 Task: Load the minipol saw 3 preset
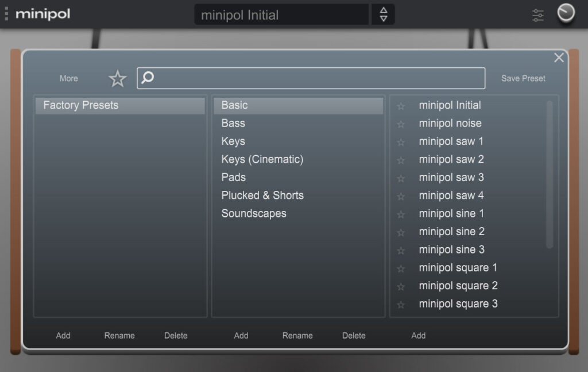pos(451,178)
